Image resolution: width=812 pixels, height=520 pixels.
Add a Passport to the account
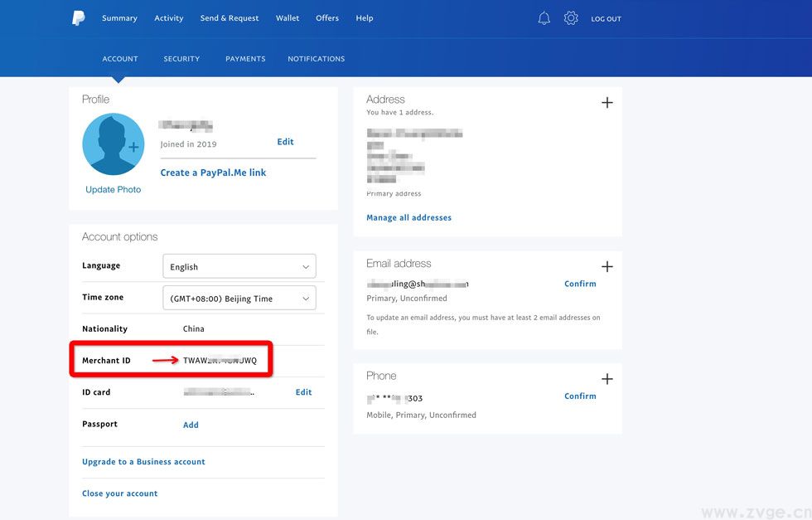191,424
